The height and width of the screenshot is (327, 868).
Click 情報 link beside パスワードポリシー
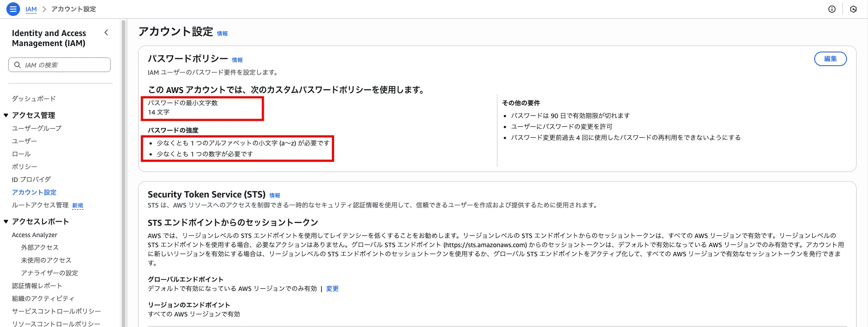point(237,60)
